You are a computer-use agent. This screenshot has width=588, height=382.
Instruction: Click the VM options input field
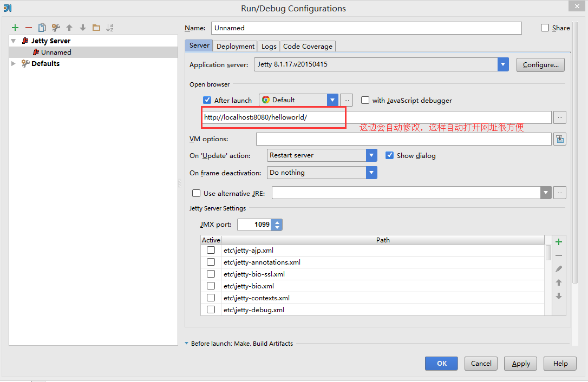click(x=403, y=139)
